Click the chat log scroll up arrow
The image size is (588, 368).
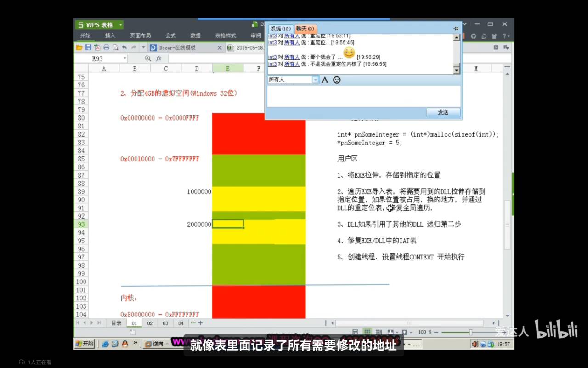pyautogui.click(x=457, y=38)
